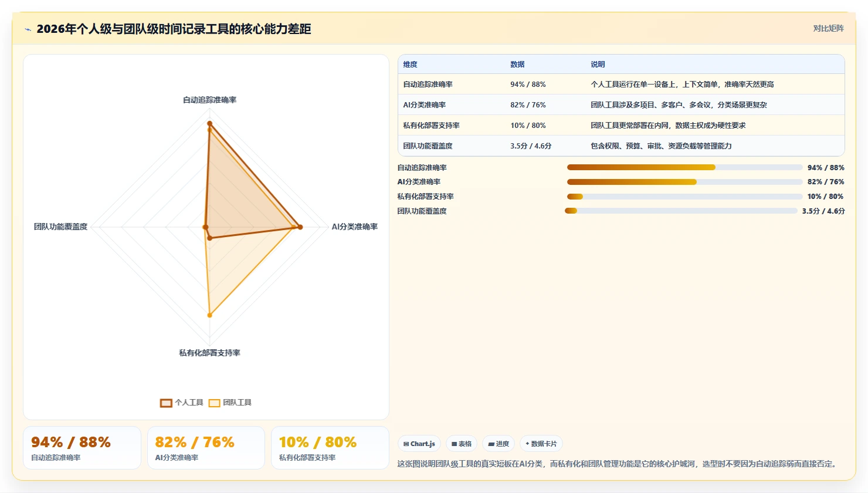Screen dimensions: 868x493
Task: Click the AI分类准确率 progress bar
Action: 684,182
